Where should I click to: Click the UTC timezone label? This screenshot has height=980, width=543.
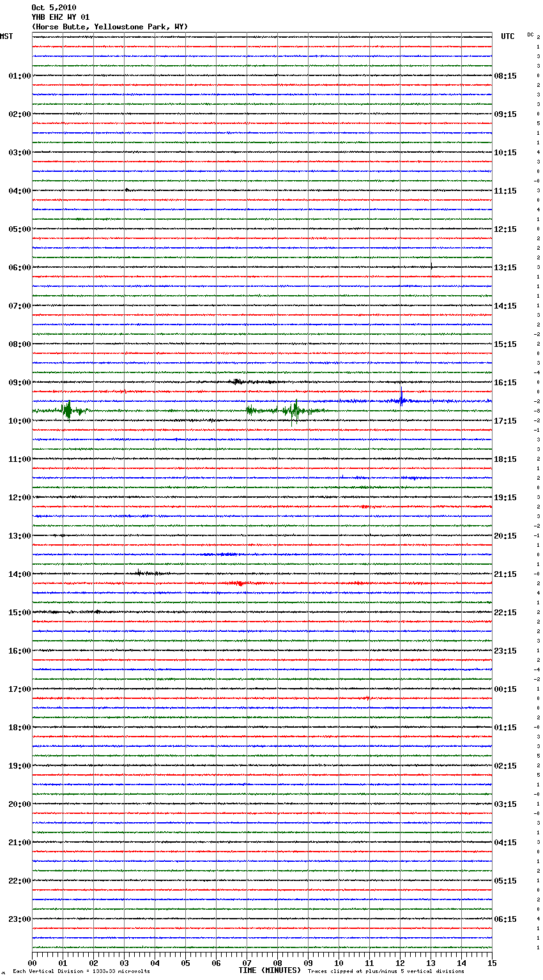coord(508,36)
